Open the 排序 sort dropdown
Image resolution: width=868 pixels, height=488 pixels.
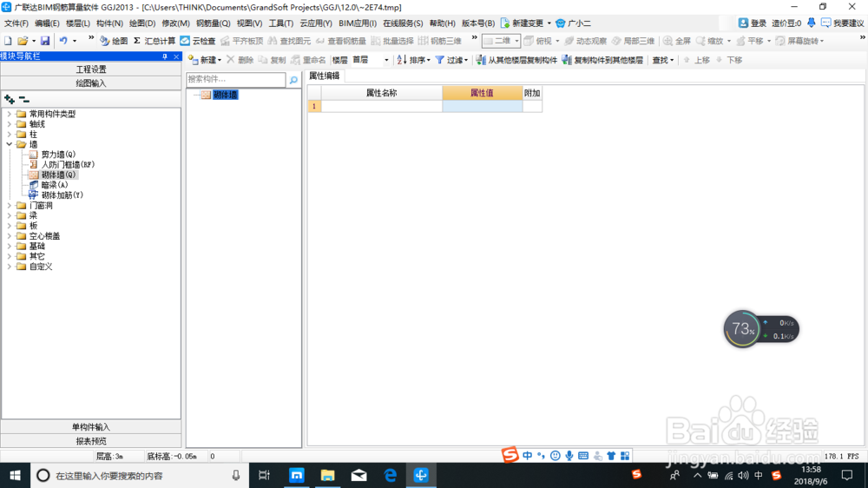click(x=413, y=60)
